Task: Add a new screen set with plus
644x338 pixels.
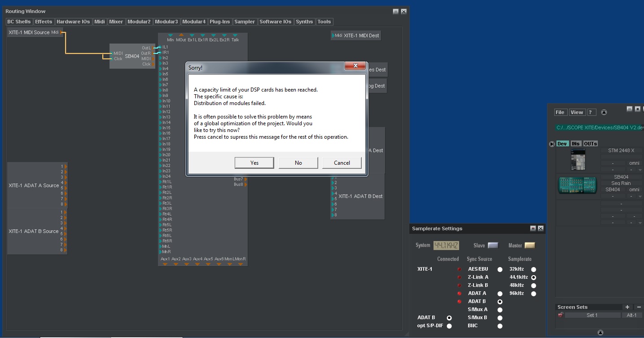Action: click(x=627, y=307)
